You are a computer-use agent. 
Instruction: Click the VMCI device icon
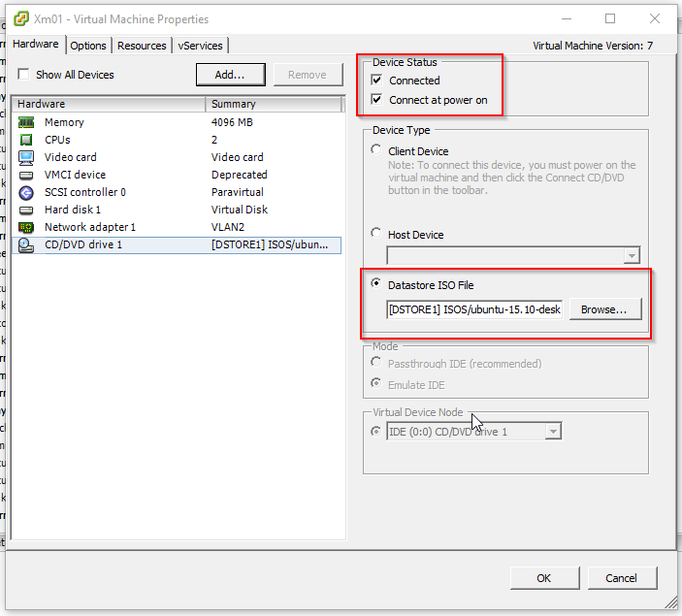coord(26,175)
